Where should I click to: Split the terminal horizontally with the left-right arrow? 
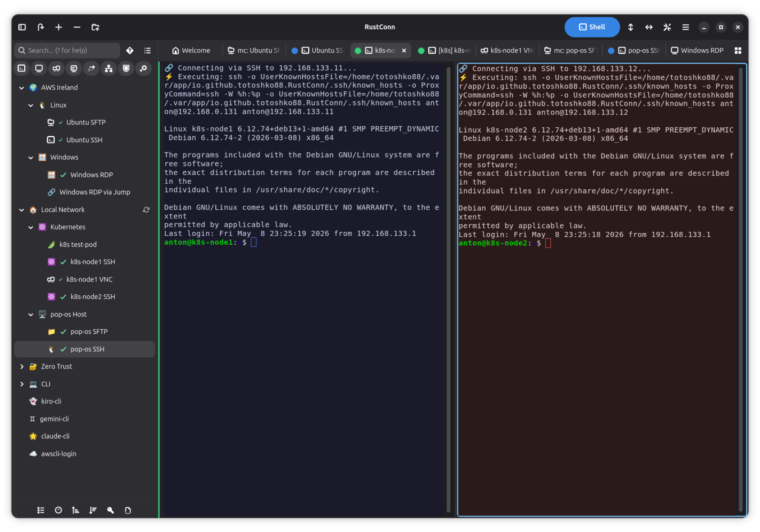[649, 27]
